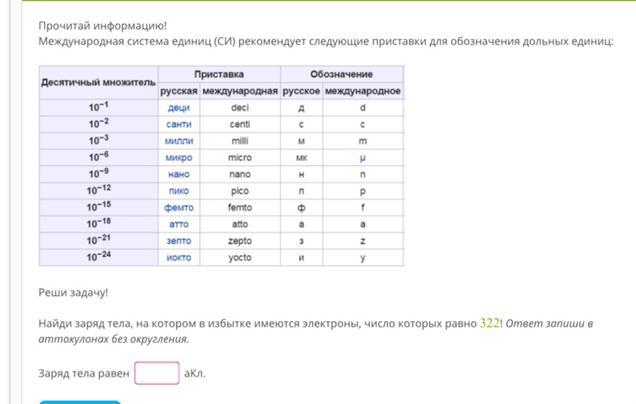Image resolution: width=636 pixels, height=404 pixels.
Task: Select the 'zepto' table cell
Action: (x=240, y=241)
